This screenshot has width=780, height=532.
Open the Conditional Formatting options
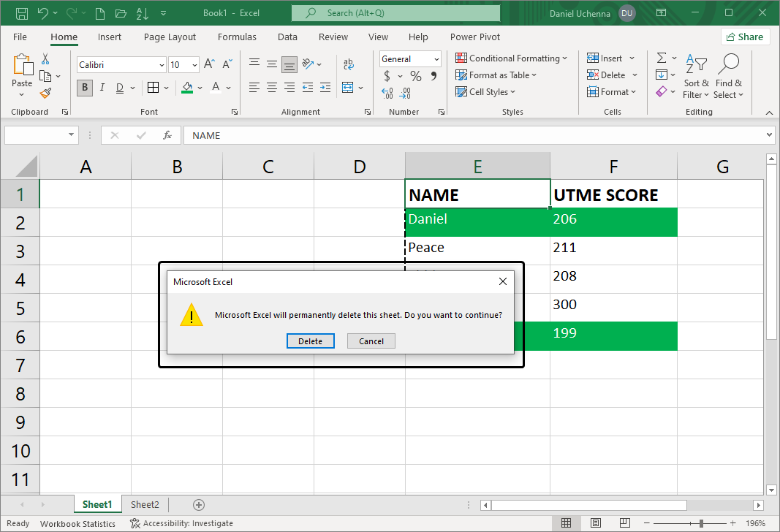coord(512,58)
